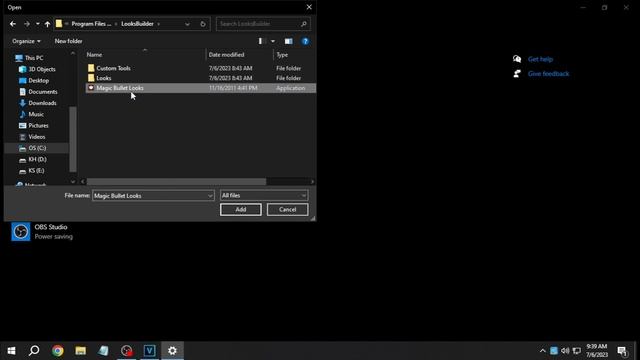Select OBS Studio entry in Settings
640x360 pixels.
pos(42,231)
